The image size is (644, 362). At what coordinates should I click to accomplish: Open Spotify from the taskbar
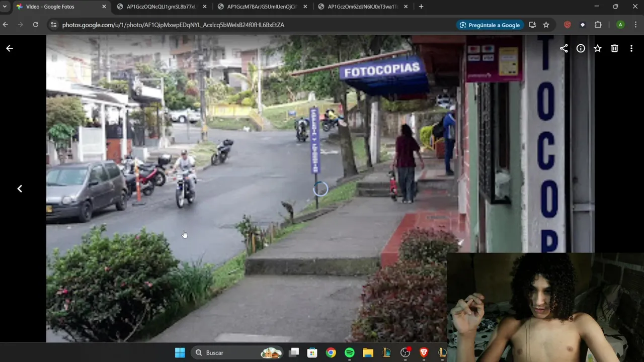(349, 352)
